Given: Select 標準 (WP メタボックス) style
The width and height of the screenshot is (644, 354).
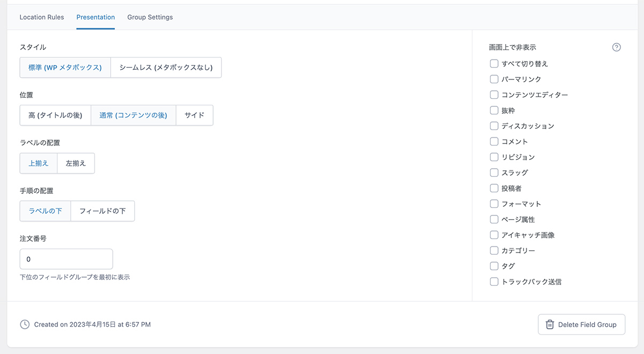Looking at the screenshot, I should (x=65, y=68).
